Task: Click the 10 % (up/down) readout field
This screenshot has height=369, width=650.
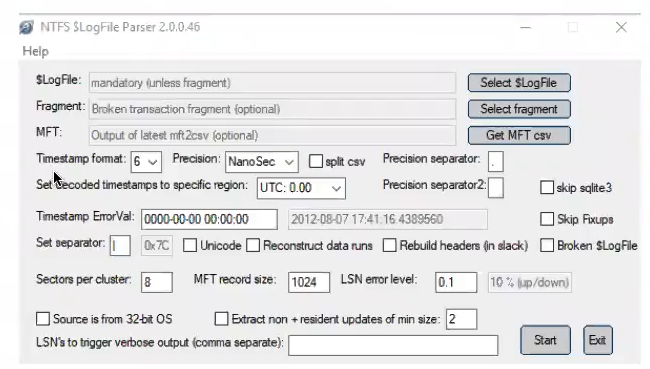Action: click(530, 282)
